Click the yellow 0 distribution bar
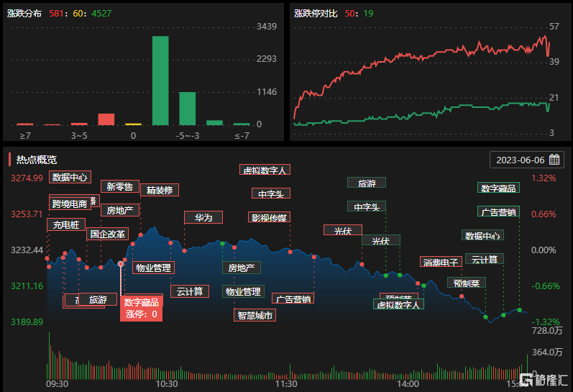 133,124
